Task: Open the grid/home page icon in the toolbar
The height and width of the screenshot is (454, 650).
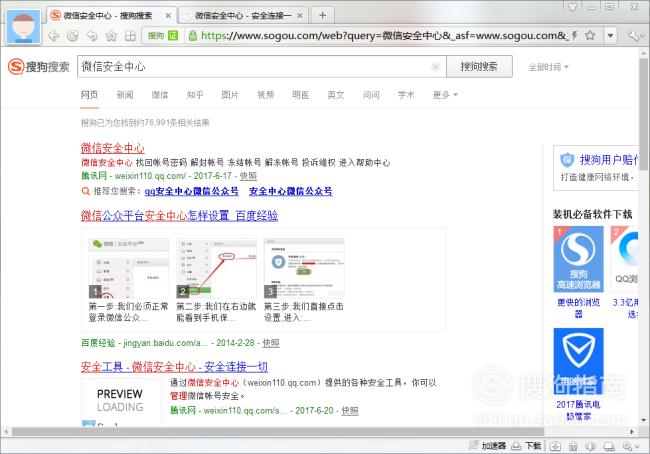Action: [130, 36]
